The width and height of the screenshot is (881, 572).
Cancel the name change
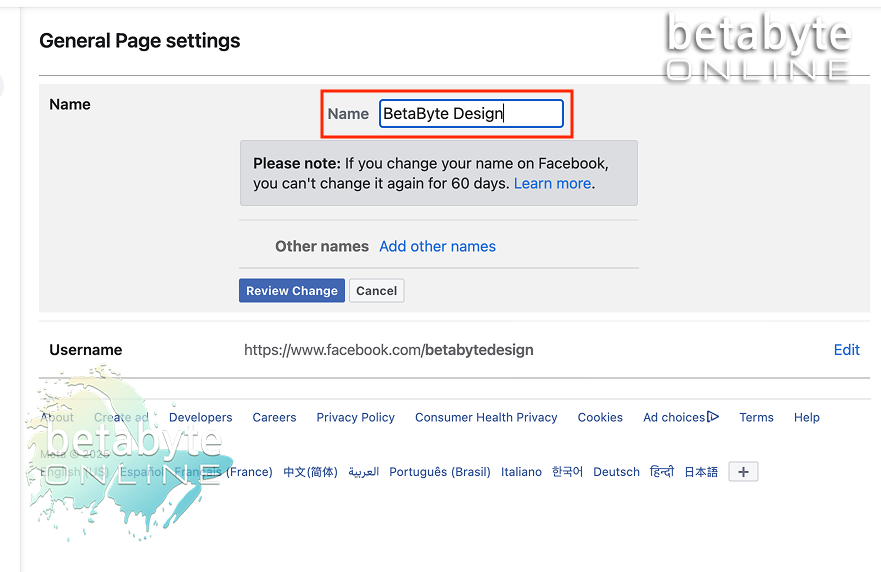[x=377, y=291]
